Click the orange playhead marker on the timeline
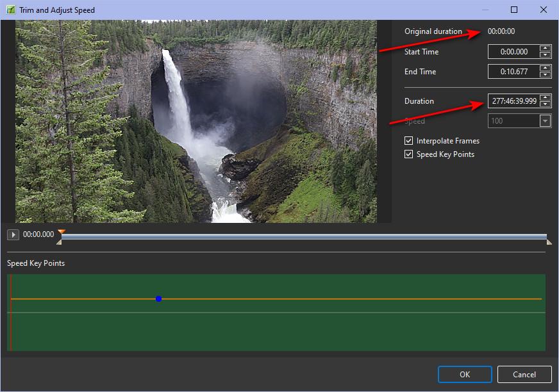This screenshot has width=559, height=392. 62,232
